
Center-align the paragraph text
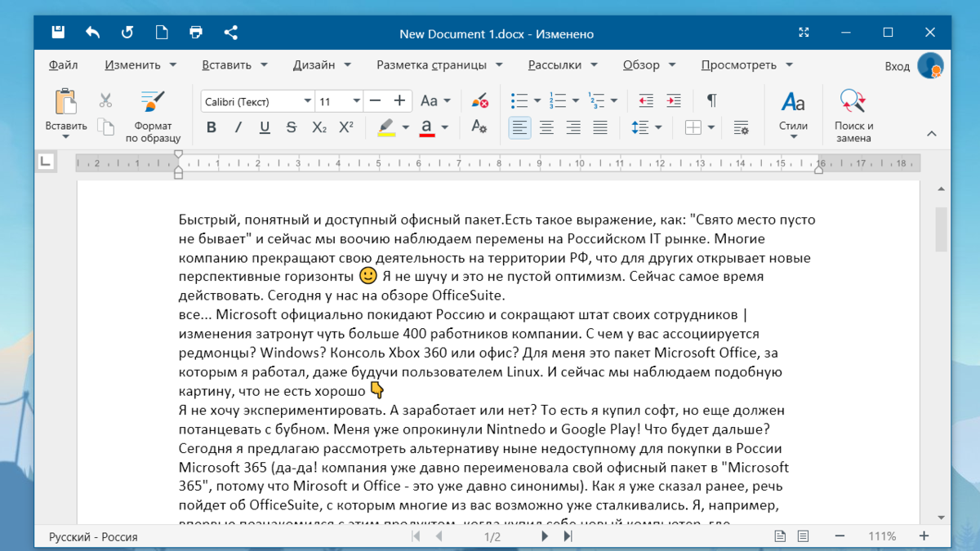coord(546,127)
